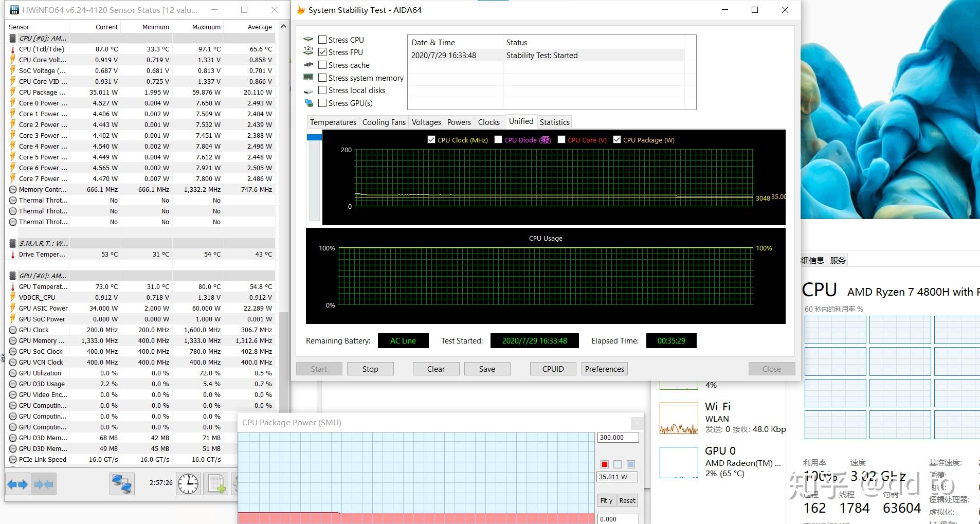The width and height of the screenshot is (980, 524).
Task: Click the CPU [#0] group chip icon
Action: 13,38
